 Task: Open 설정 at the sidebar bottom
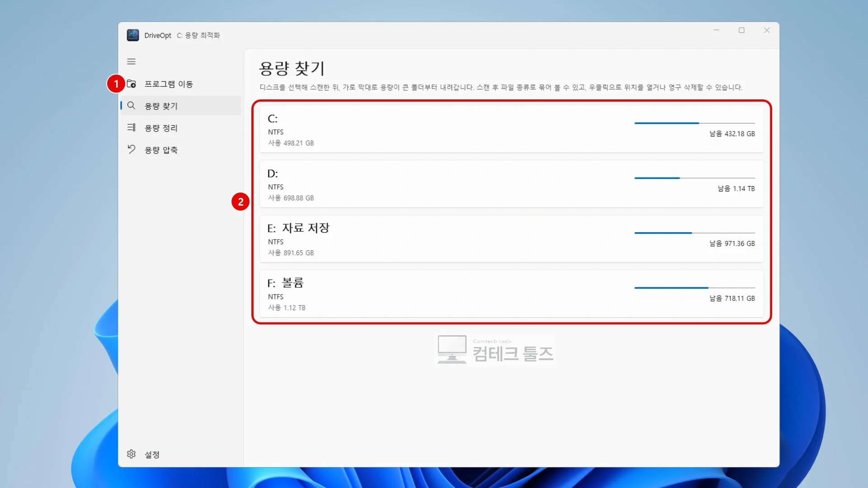click(181, 454)
